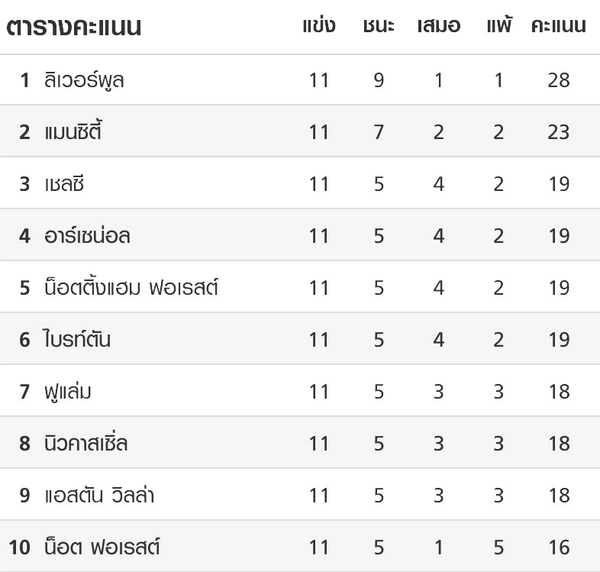This screenshot has width=600, height=572.
Task: Select the ชนะ column header
Action: (378, 26)
